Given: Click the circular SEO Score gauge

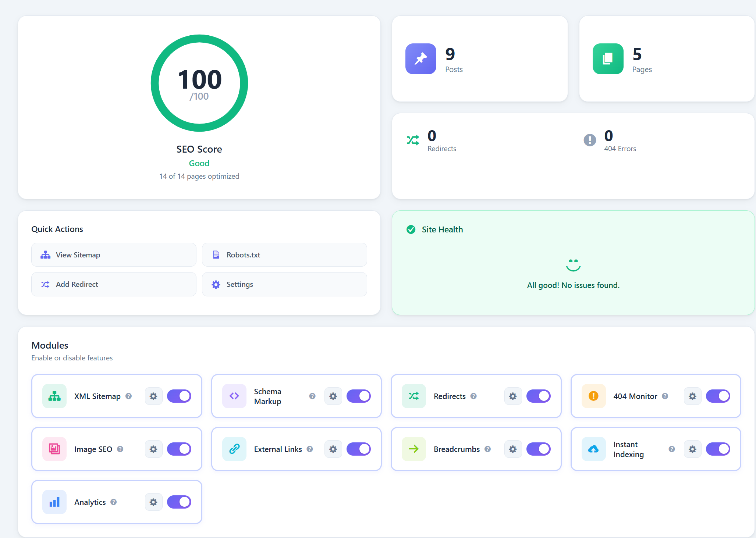Looking at the screenshot, I should (x=199, y=83).
